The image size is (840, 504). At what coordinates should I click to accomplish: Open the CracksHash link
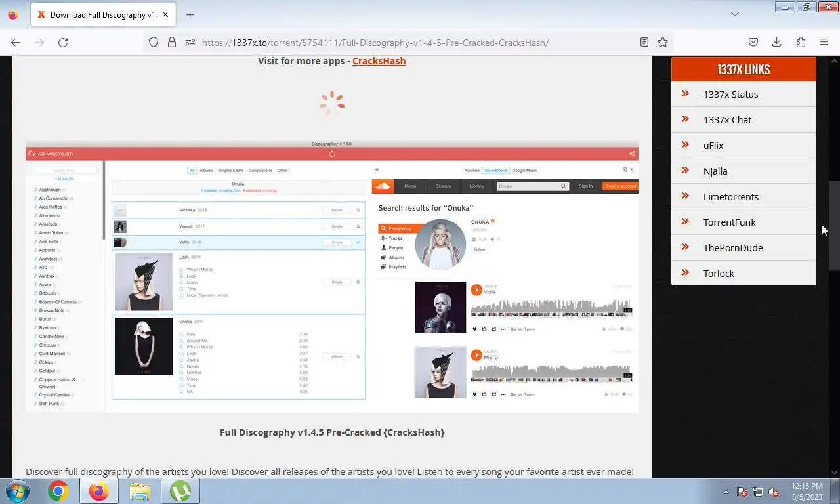tap(379, 61)
